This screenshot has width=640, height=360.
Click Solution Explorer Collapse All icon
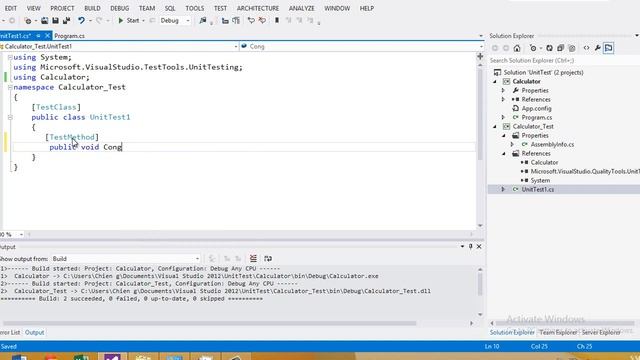click(560, 48)
